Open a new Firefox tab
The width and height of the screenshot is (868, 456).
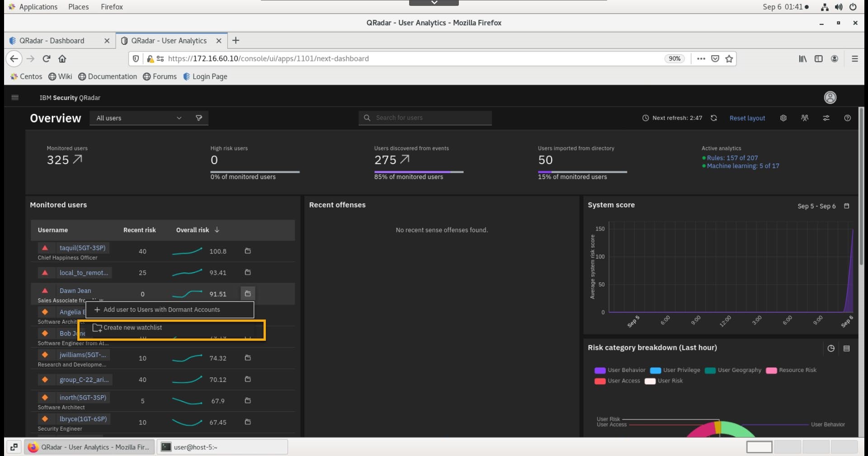point(236,41)
